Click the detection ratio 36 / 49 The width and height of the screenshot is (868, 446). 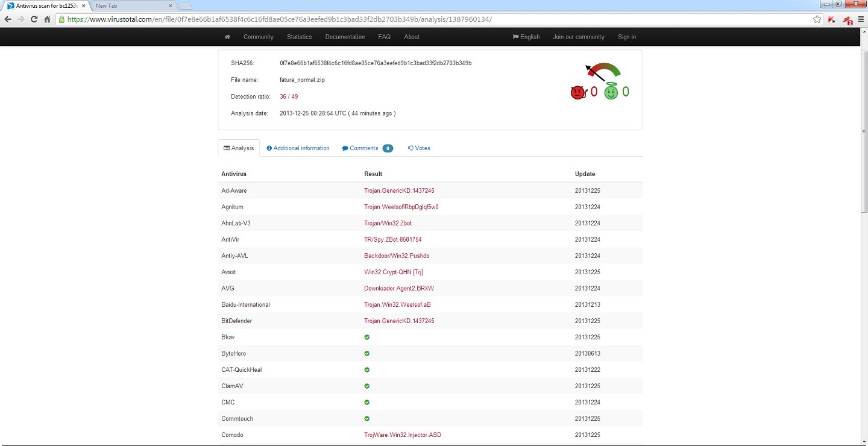pos(289,96)
